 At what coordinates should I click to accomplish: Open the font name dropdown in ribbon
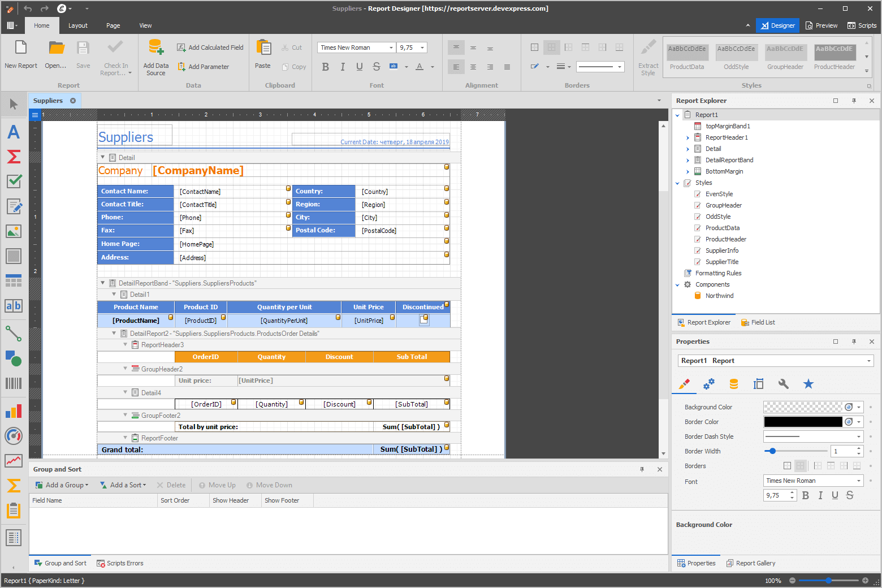tap(391, 47)
